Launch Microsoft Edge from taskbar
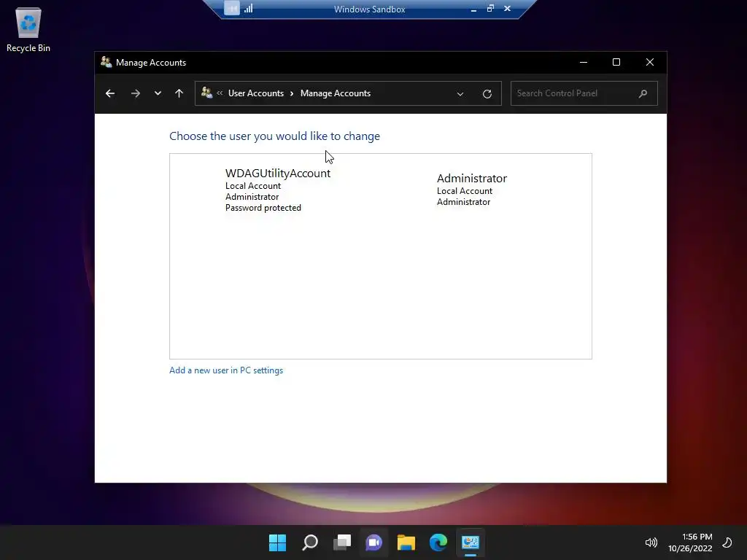Viewport: 747px width, 560px height. click(x=438, y=542)
